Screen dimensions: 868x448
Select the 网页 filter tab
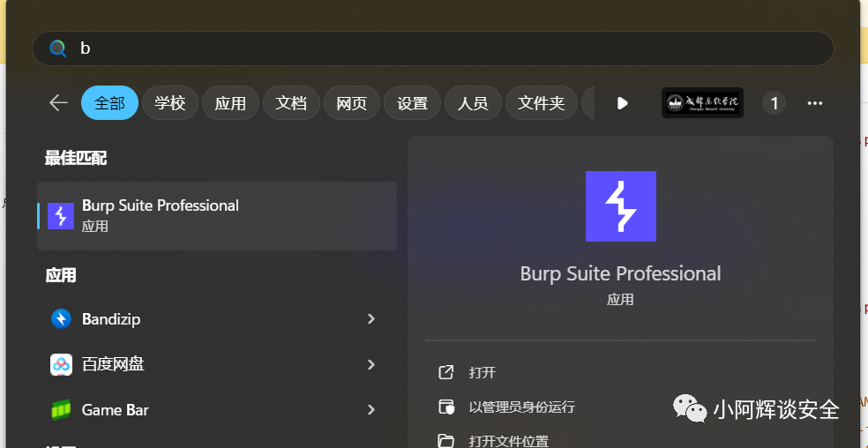pyautogui.click(x=351, y=103)
